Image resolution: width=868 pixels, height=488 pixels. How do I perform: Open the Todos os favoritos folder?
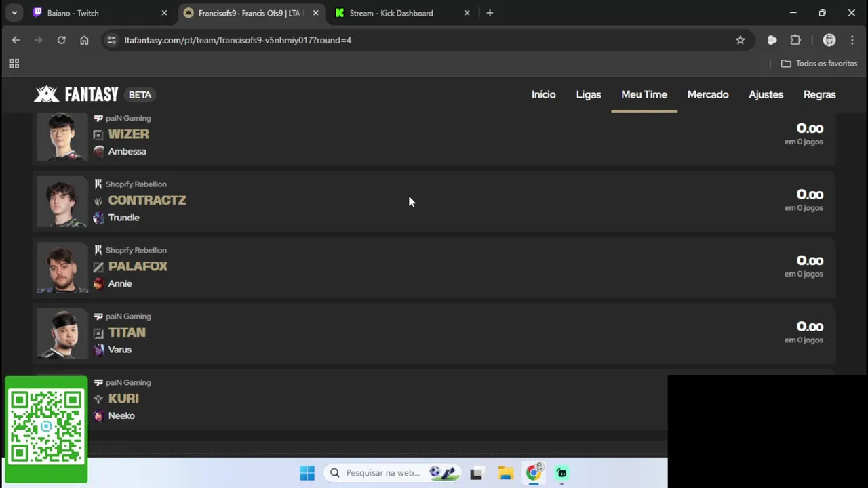click(x=819, y=64)
